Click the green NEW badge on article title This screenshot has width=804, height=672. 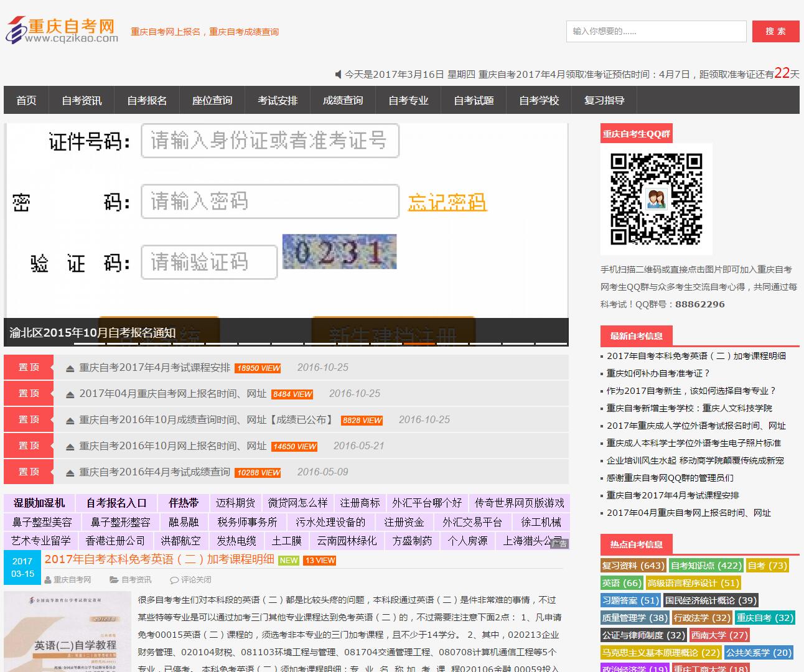[x=289, y=561]
